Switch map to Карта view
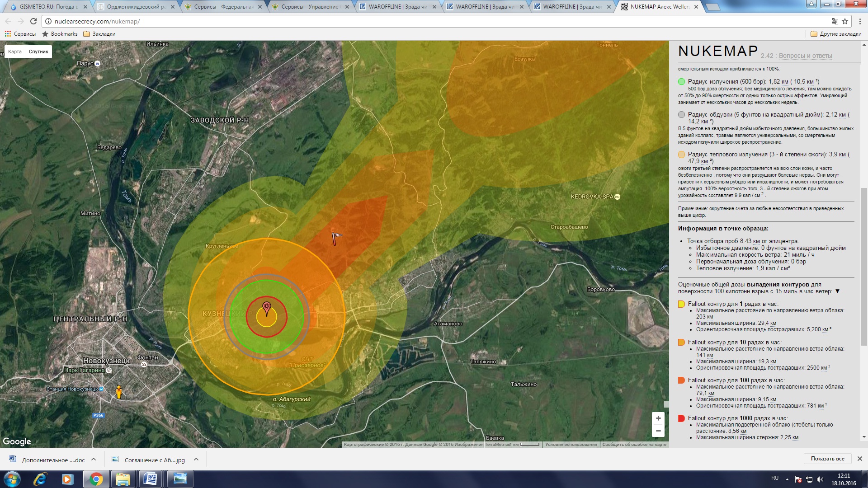The height and width of the screenshot is (488, 868). tap(15, 52)
